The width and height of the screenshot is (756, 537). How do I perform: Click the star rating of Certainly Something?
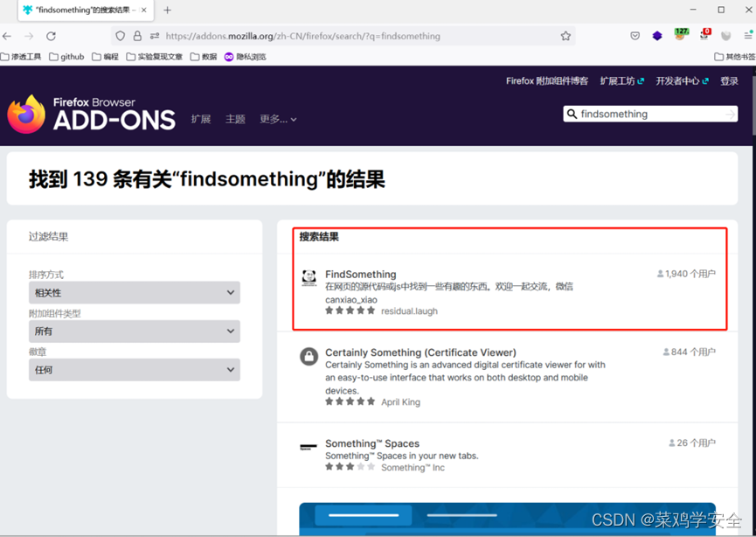click(x=350, y=401)
